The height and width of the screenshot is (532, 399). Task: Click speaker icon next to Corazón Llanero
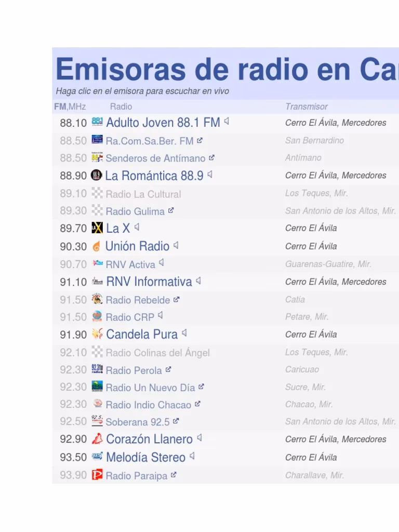[x=199, y=438]
